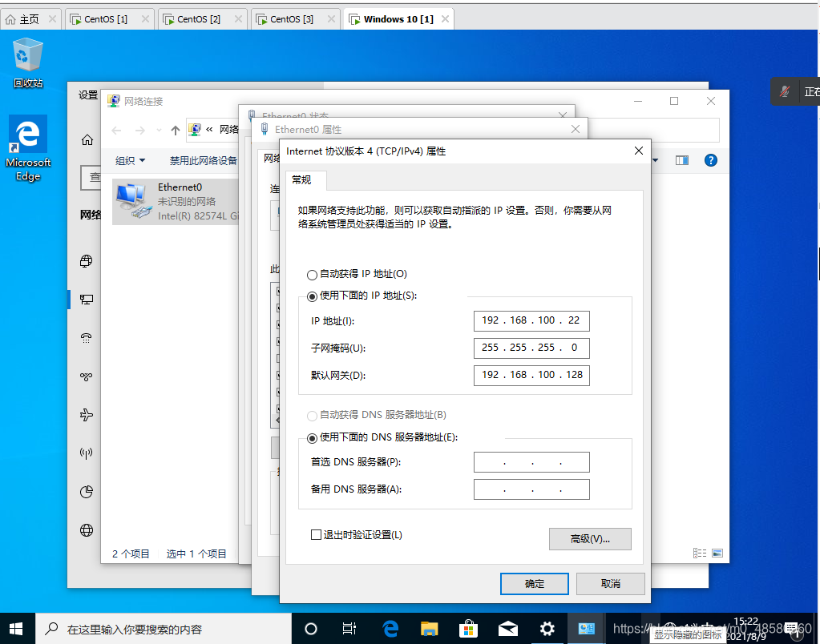Viewport: 820px width, 644px height.
Task: Go to Settings home icon
Action: coord(87,139)
